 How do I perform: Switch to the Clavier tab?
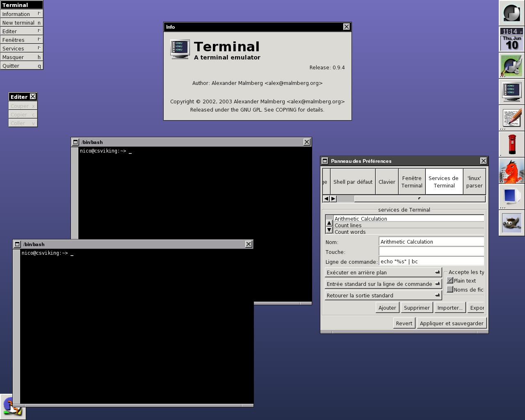(387, 182)
